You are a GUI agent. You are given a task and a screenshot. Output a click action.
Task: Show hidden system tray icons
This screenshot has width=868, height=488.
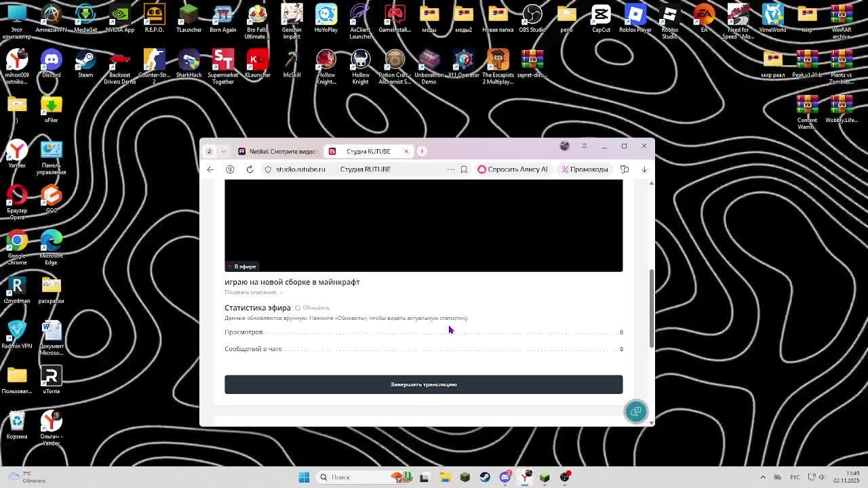tap(763, 477)
